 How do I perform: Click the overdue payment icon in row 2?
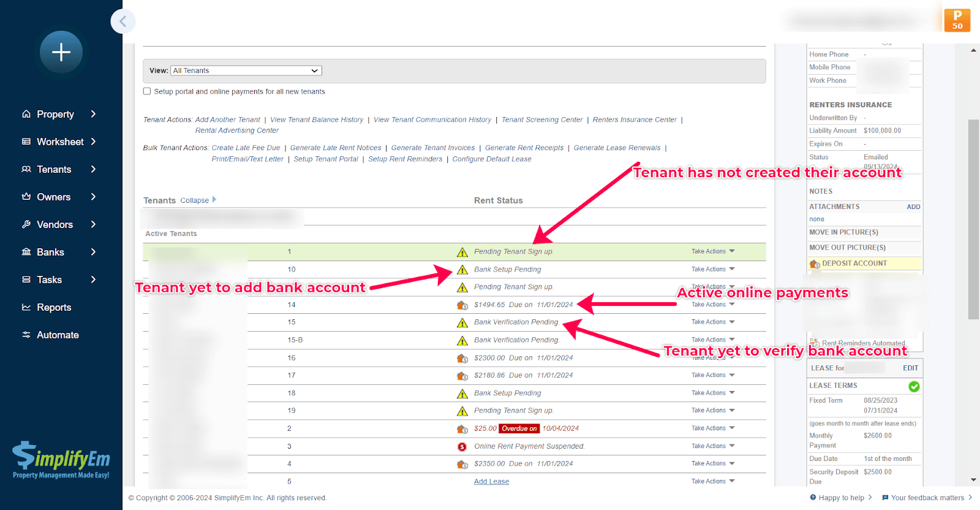(462, 429)
